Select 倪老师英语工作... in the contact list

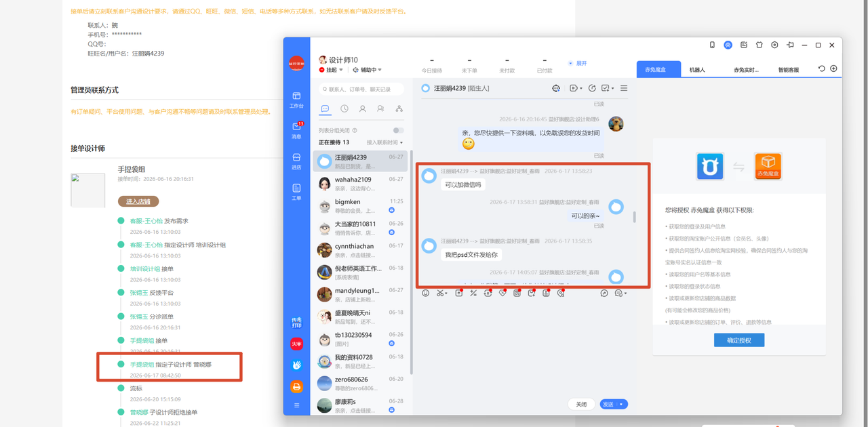[x=361, y=272]
